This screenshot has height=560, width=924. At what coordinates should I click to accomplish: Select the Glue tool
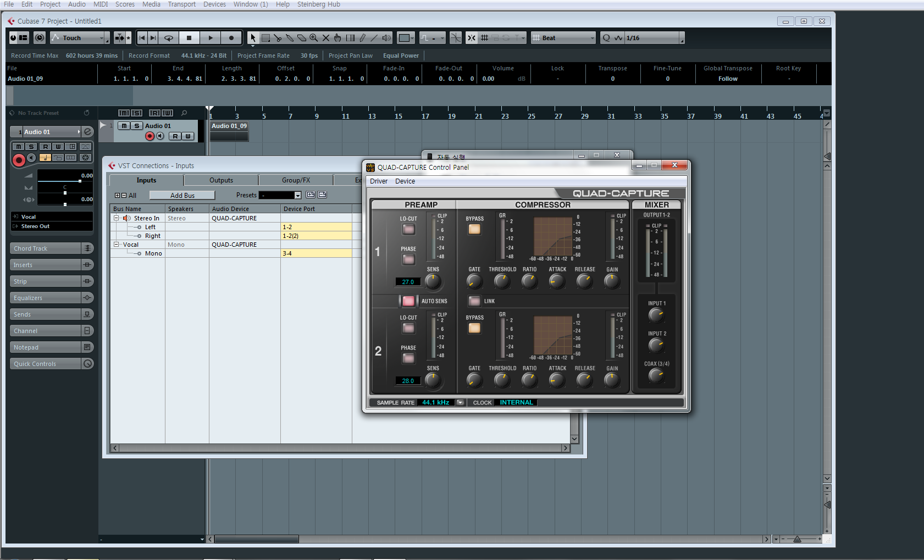coord(290,38)
